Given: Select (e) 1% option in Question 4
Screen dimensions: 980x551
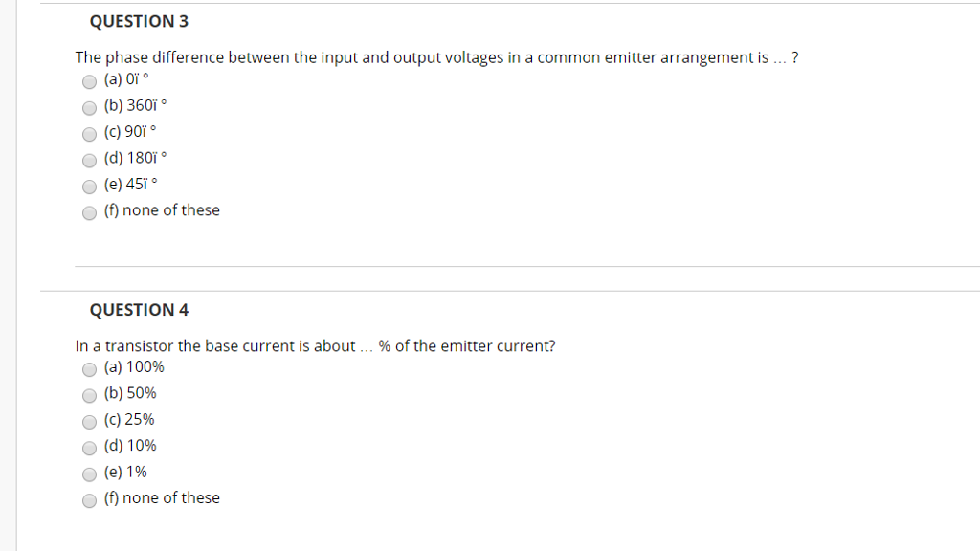Looking at the screenshot, I should [x=89, y=474].
